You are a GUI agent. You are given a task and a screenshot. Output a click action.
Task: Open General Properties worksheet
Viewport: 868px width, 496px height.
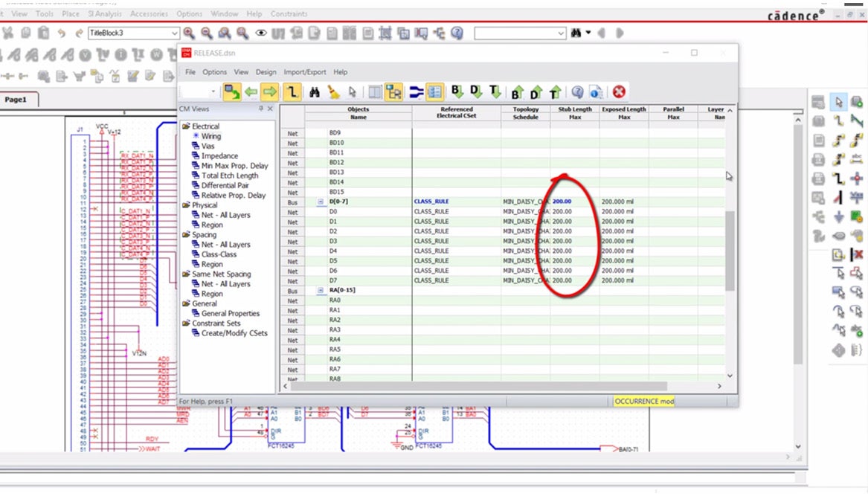click(231, 313)
